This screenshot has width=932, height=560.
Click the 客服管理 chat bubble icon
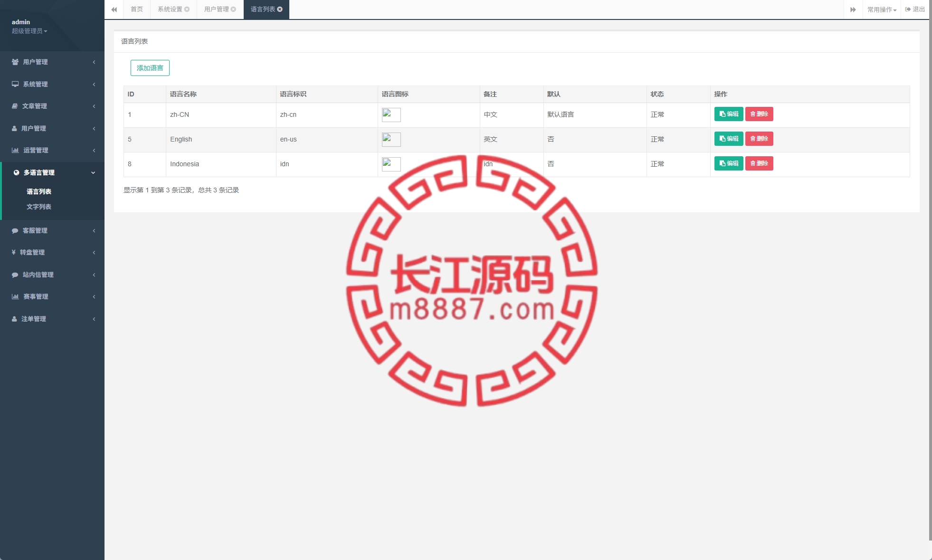click(15, 230)
